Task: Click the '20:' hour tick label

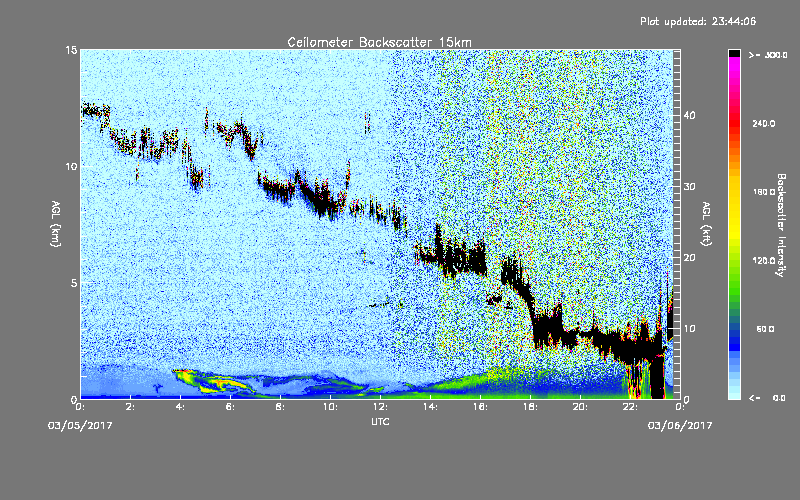Action: click(x=581, y=407)
